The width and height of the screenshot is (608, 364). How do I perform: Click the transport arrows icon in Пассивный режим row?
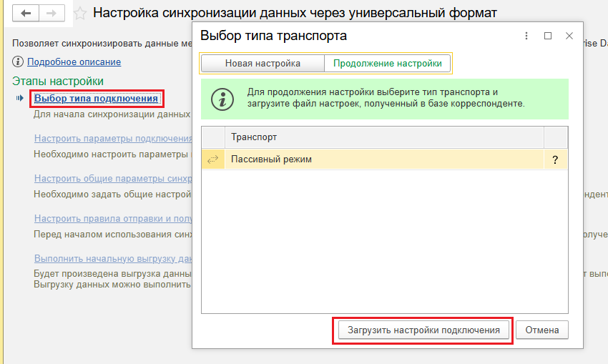point(213,159)
